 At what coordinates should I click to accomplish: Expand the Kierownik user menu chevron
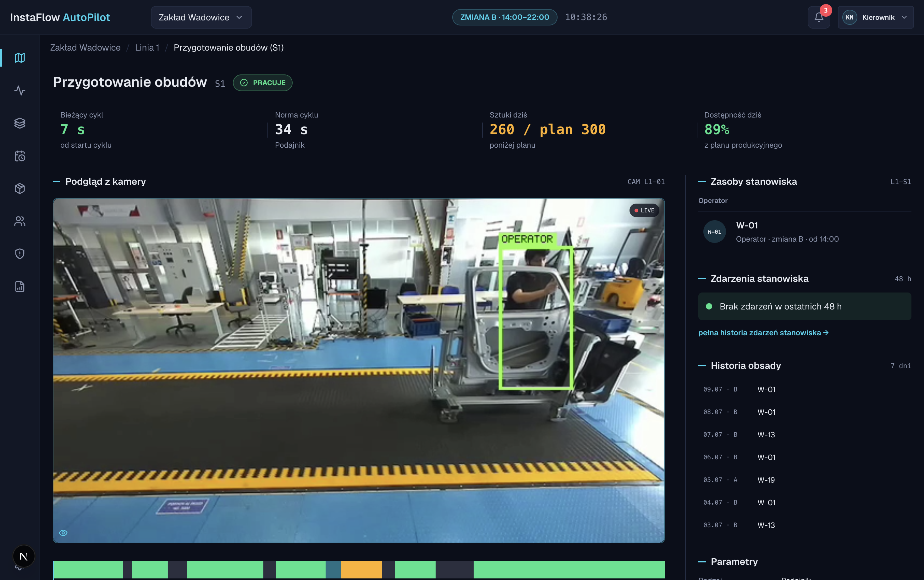coord(904,17)
